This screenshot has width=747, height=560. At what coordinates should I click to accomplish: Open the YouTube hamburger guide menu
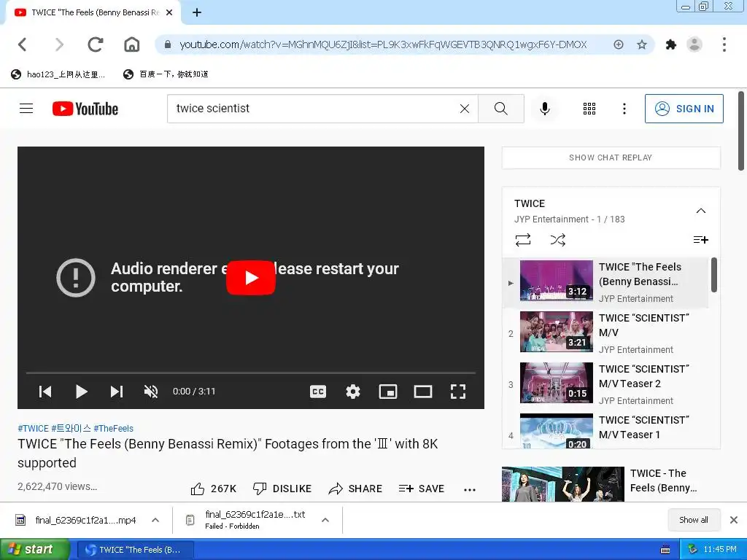tap(26, 109)
